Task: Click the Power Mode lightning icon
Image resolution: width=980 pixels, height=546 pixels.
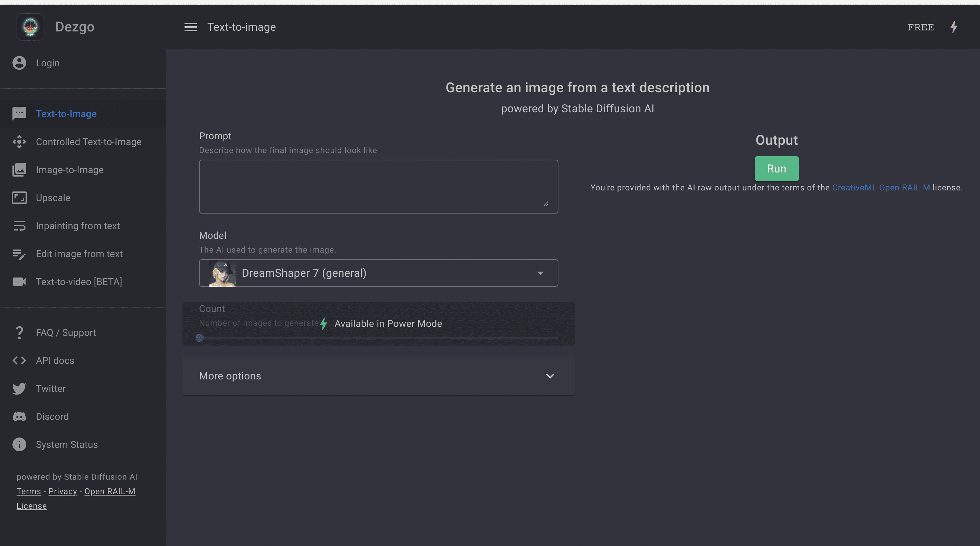Action: [x=953, y=27]
